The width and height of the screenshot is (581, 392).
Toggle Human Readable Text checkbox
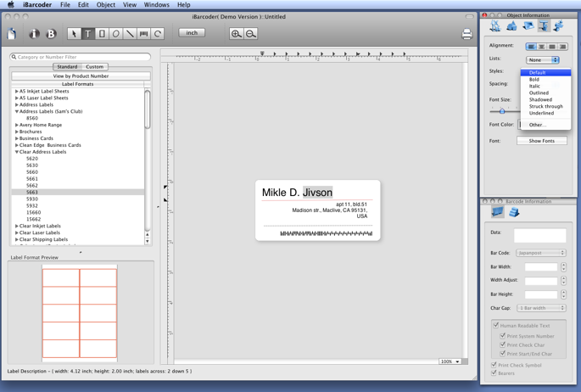(496, 325)
